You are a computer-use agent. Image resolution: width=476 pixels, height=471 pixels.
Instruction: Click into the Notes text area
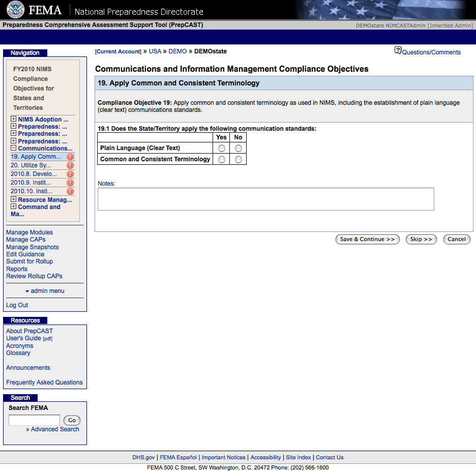point(265,199)
